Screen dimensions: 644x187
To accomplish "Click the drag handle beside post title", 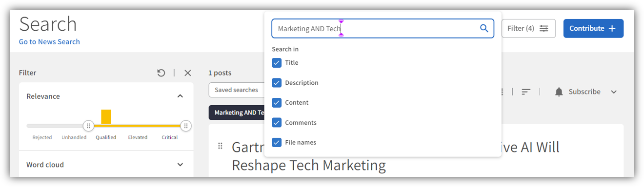I will tap(220, 146).
